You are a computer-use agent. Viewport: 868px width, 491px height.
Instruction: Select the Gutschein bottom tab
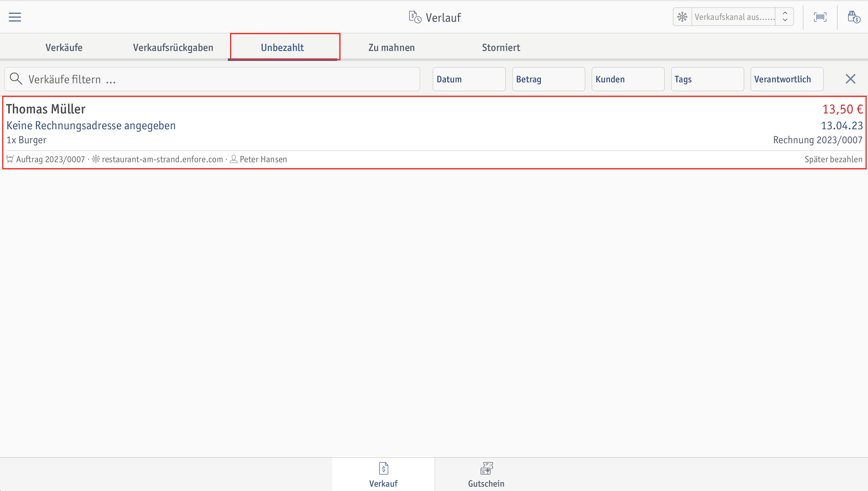coord(486,475)
